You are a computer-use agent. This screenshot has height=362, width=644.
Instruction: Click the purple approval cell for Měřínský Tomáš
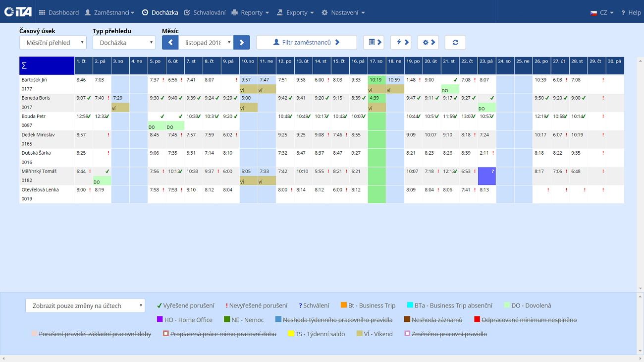pos(486,177)
